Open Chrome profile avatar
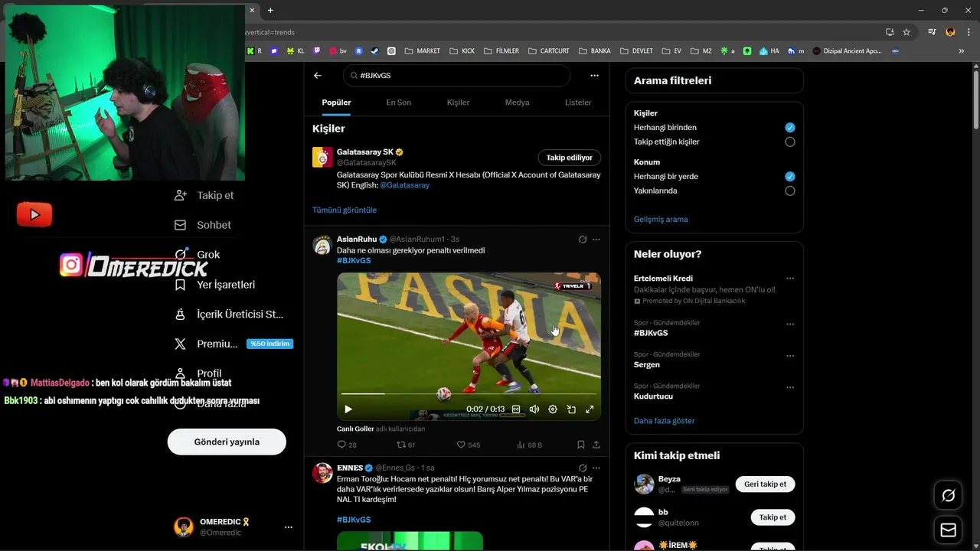This screenshot has width=980, height=551. (x=950, y=32)
